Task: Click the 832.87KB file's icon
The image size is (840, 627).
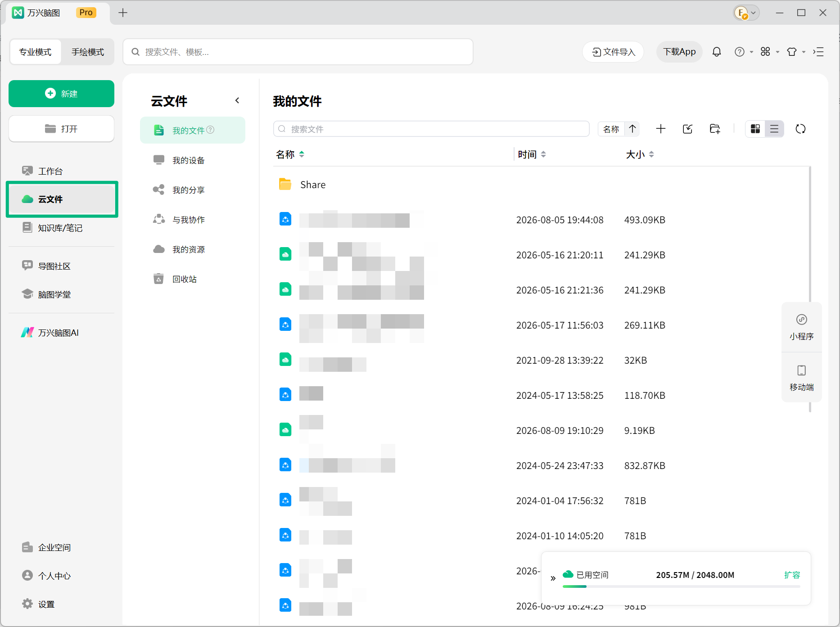Action: tap(285, 465)
